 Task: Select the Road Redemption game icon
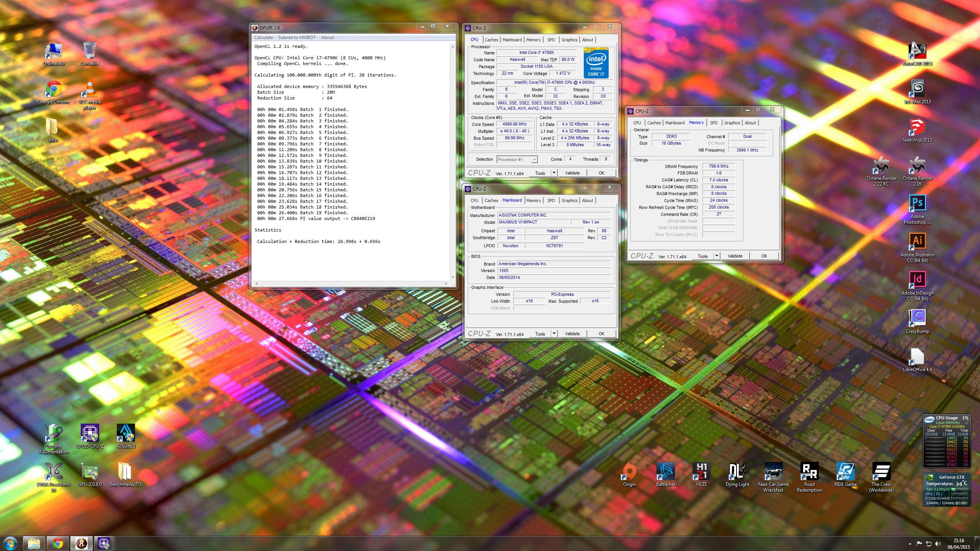tap(809, 478)
